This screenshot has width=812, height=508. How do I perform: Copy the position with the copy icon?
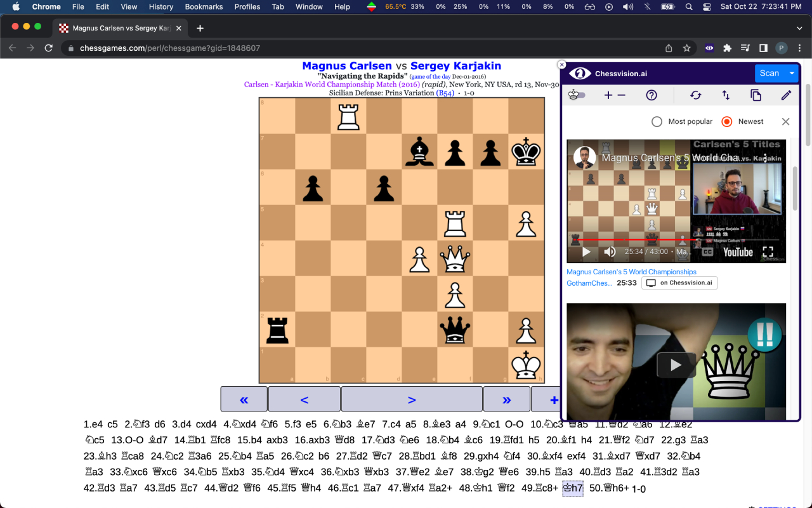[756, 94]
